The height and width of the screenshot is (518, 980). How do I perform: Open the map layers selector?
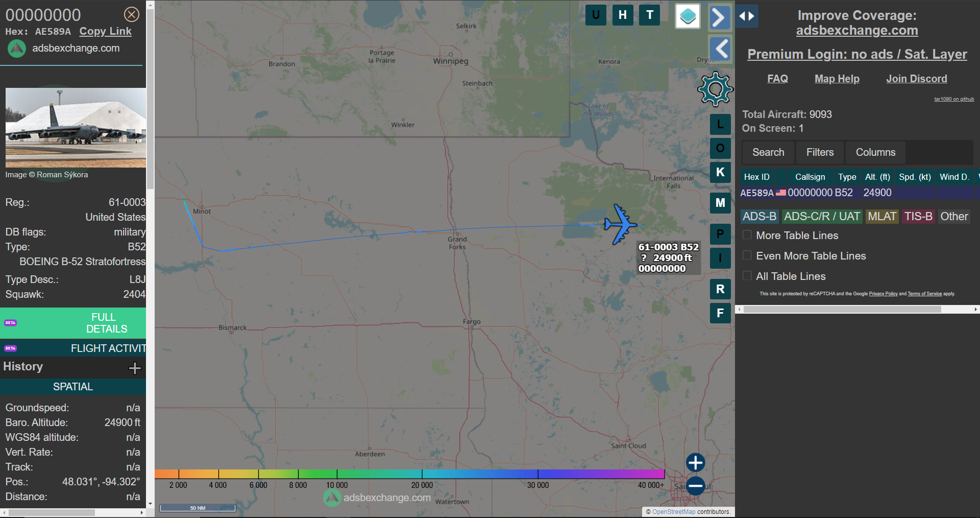coord(688,16)
